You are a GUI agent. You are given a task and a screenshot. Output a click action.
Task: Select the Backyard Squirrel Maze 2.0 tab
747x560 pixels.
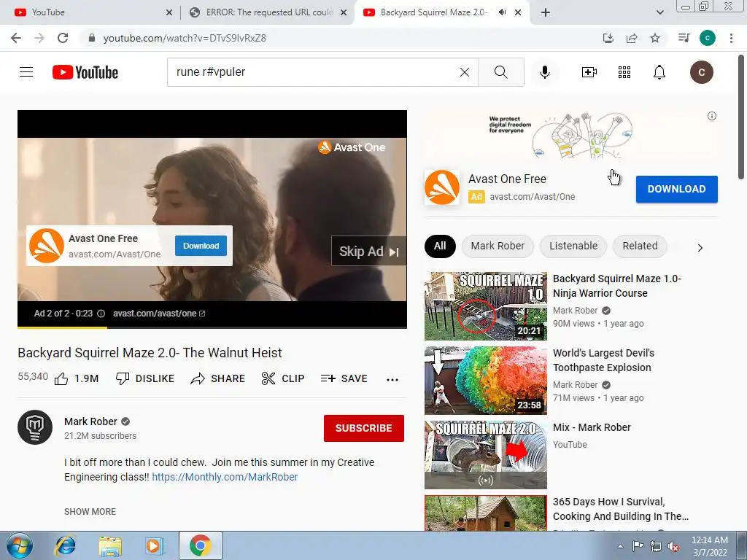[442, 12]
